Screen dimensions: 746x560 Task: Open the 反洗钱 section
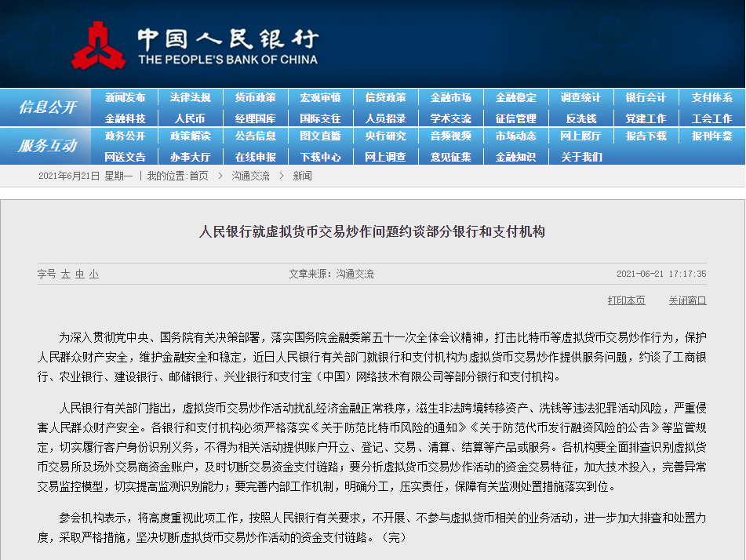click(x=581, y=118)
